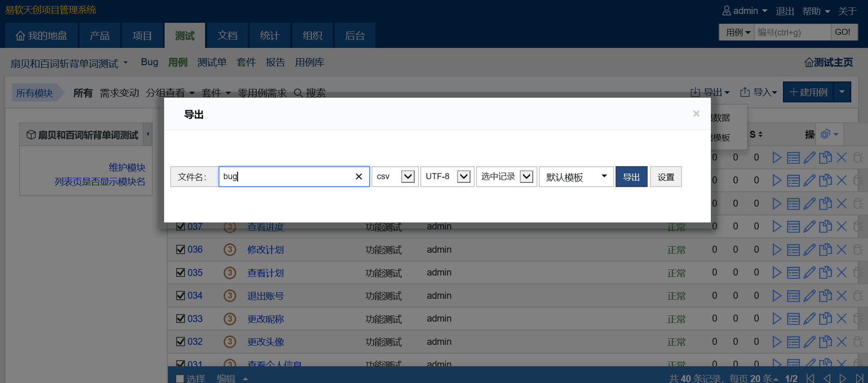The image size is (868, 383).
Task: Jump to the last page of records
Action: coord(860,378)
